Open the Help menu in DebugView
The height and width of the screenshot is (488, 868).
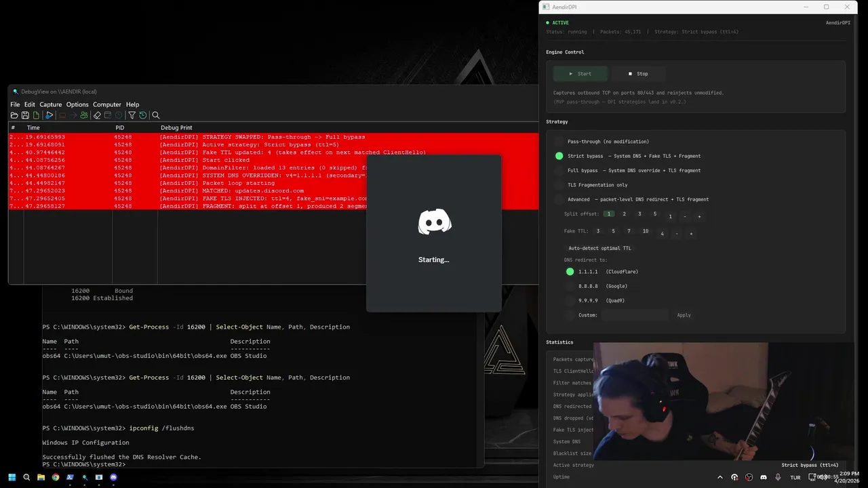point(132,104)
